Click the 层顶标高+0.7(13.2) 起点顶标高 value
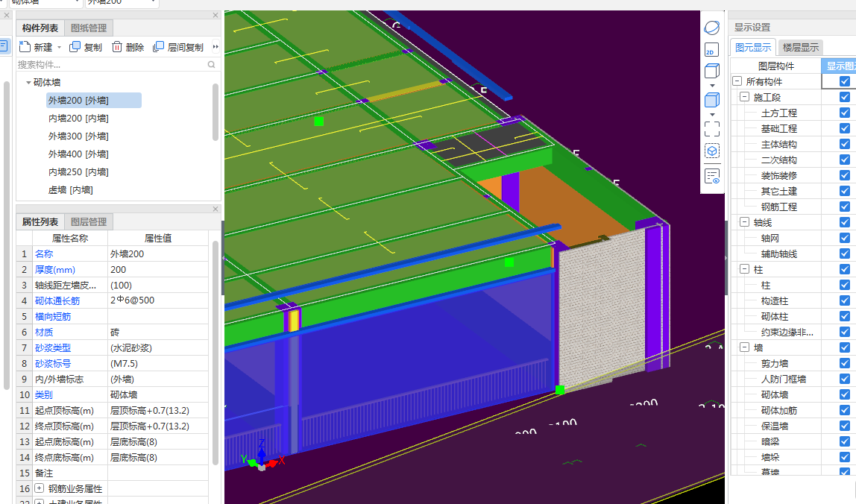Image resolution: width=856 pixels, height=504 pixels. point(158,411)
